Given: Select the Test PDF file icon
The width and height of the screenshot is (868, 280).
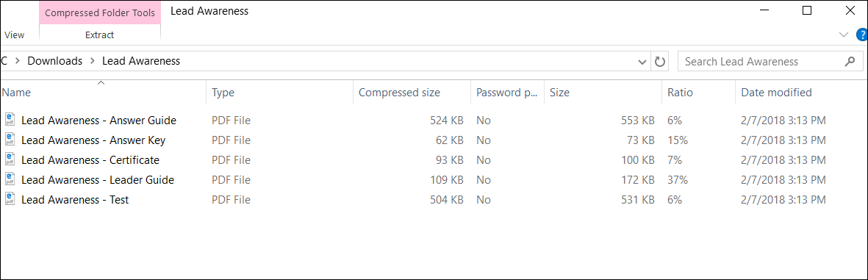Looking at the screenshot, I should point(10,199).
